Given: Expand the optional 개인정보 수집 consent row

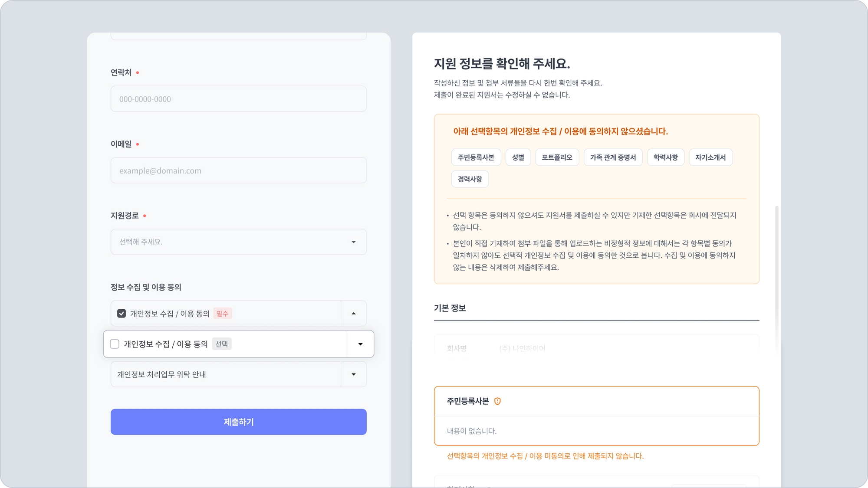Looking at the screenshot, I should 360,344.
